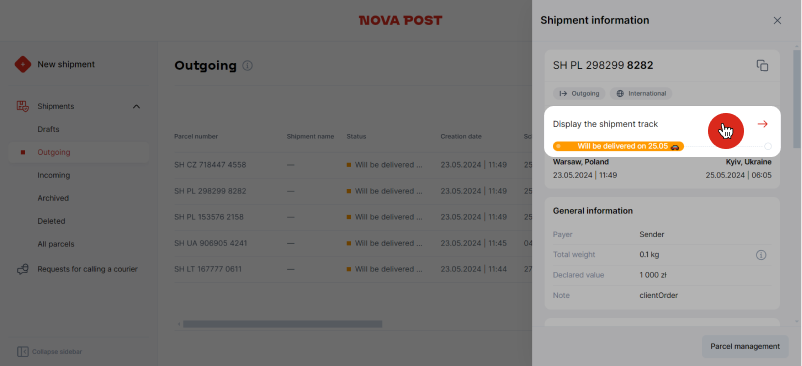Image resolution: width=802 pixels, height=366 pixels.
Task: Open the Drafts section
Action: [48, 129]
